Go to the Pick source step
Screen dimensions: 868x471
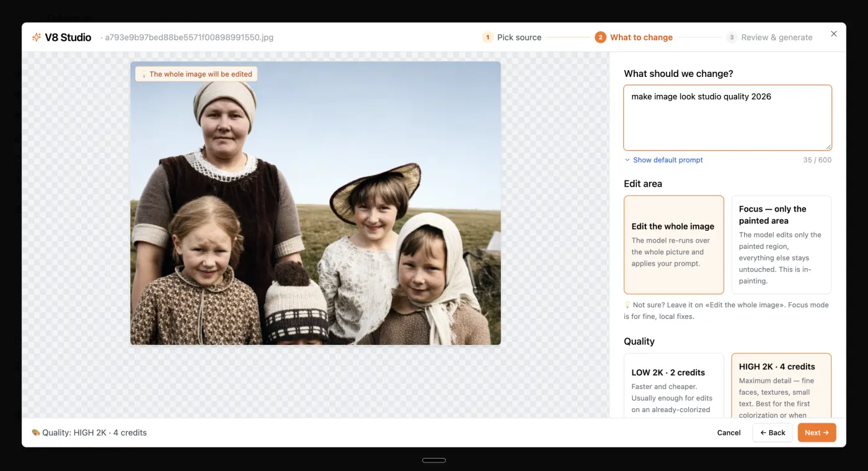[x=512, y=37]
